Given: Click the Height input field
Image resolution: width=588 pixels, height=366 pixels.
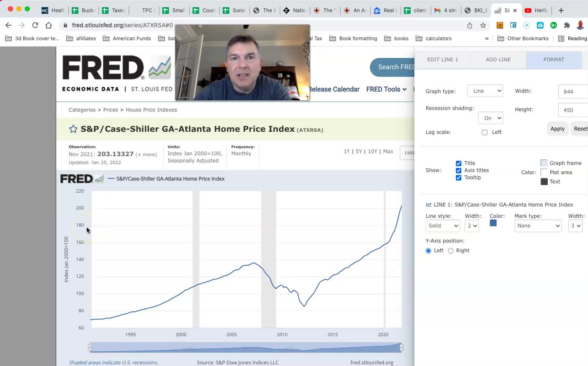Looking at the screenshot, I should (573, 110).
